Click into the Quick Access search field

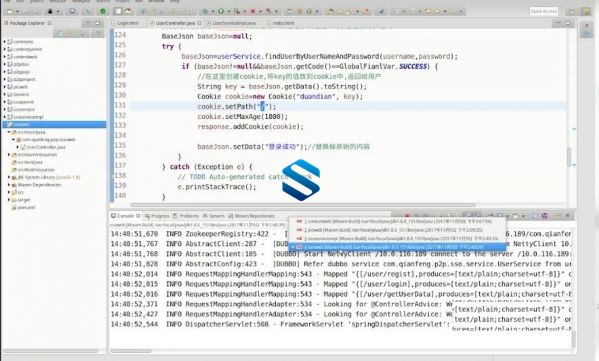tap(544, 11)
